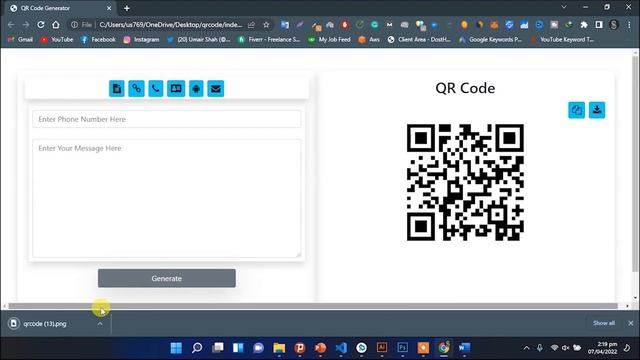Click the muted volume tray icon
This screenshot has height=360, width=640.
(x=565, y=348)
